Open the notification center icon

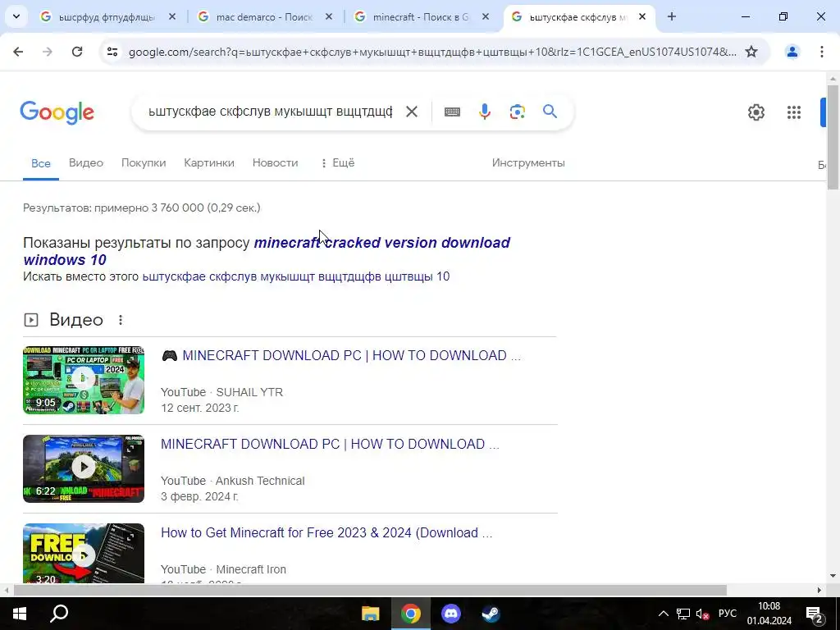click(x=815, y=614)
